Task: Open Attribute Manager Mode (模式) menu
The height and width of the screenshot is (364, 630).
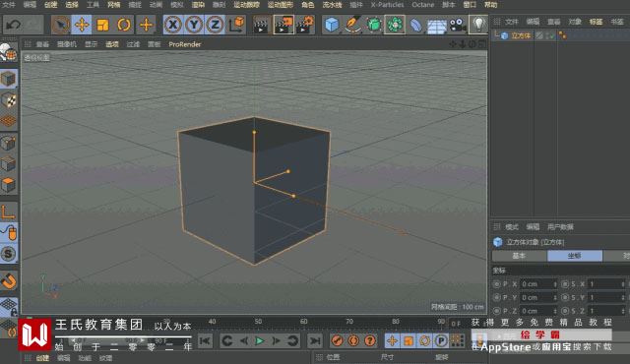Action: (512, 226)
